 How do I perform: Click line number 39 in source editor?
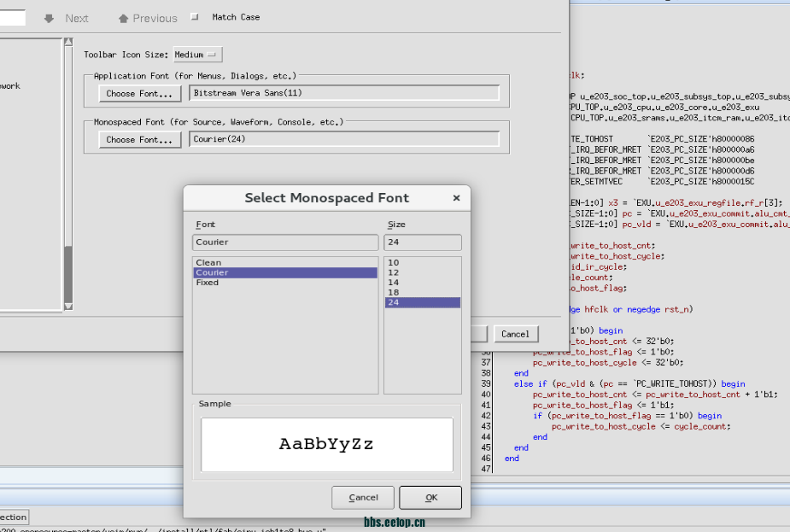point(486,384)
